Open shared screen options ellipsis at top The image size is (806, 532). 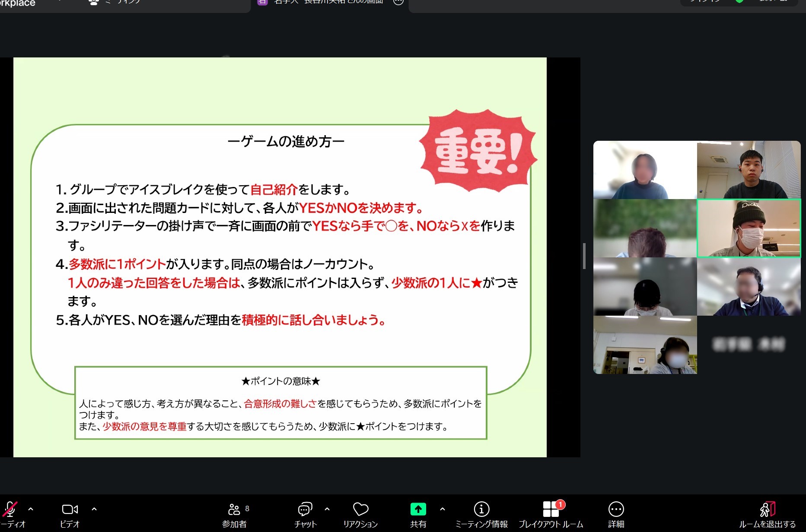(x=398, y=2)
